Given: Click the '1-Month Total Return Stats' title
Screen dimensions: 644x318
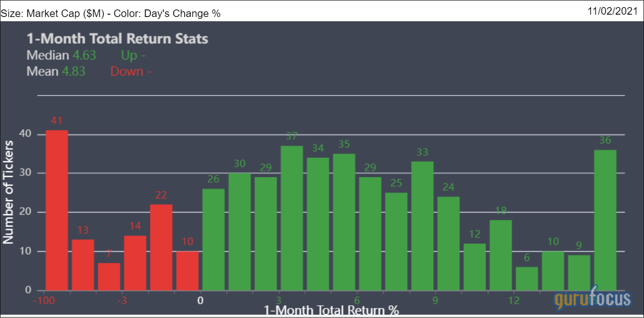Looking at the screenshot, I should click(117, 39).
